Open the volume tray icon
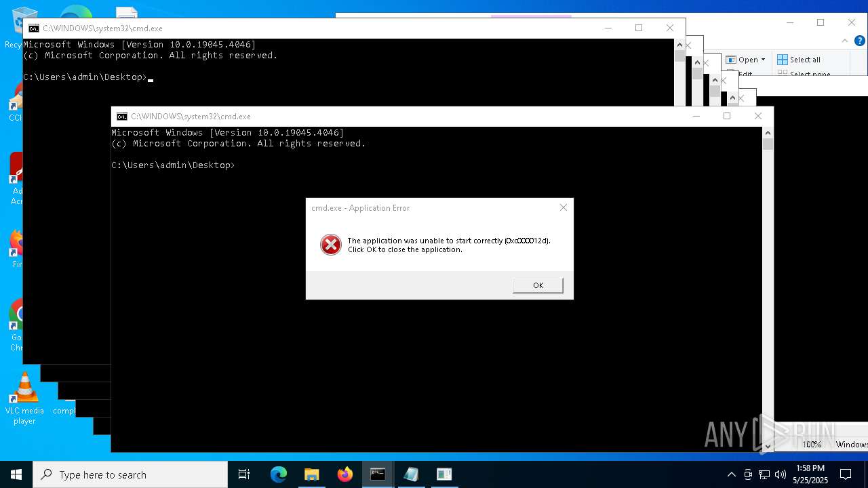The width and height of the screenshot is (868, 488). (x=781, y=474)
